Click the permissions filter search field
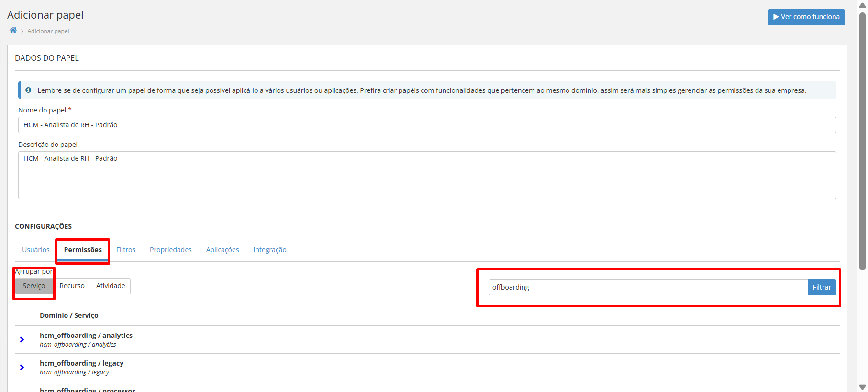 (x=648, y=287)
